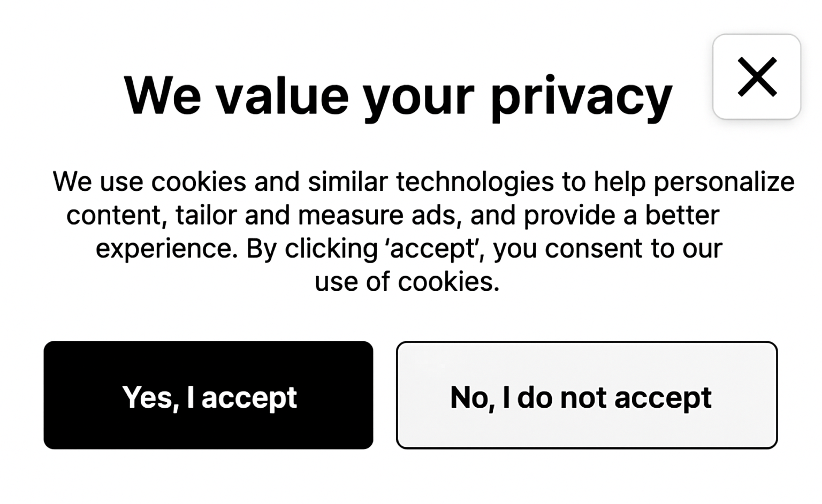Click the word "personalize" in the description
This screenshot has width=822, height=504.
click(x=724, y=182)
